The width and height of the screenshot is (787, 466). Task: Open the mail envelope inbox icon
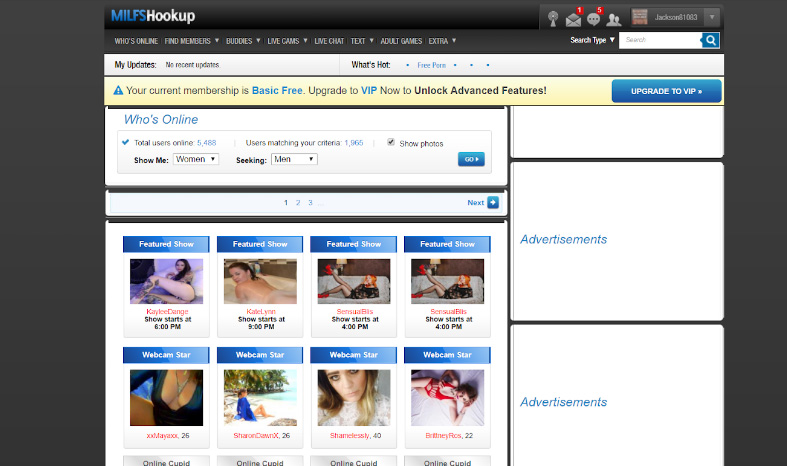click(x=573, y=19)
